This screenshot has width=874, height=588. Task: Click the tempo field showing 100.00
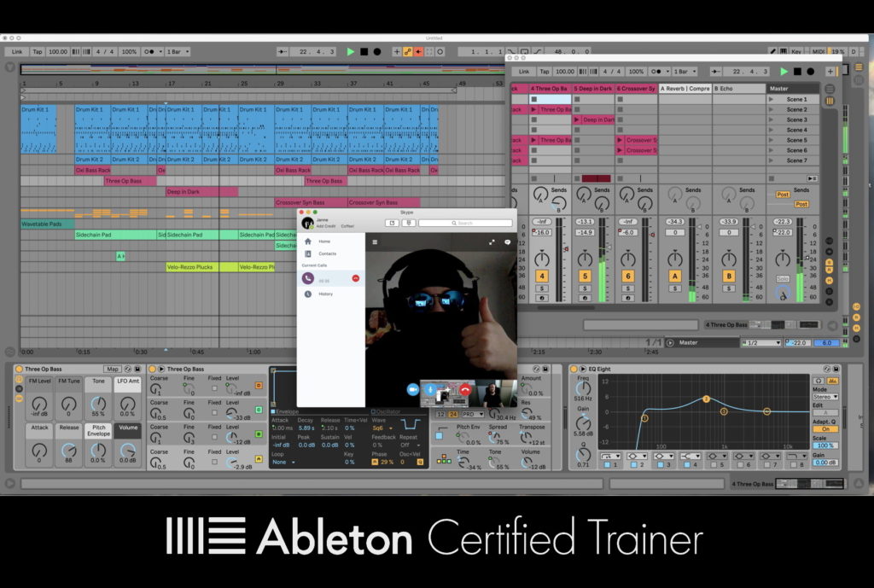pyautogui.click(x=58, y=52)
